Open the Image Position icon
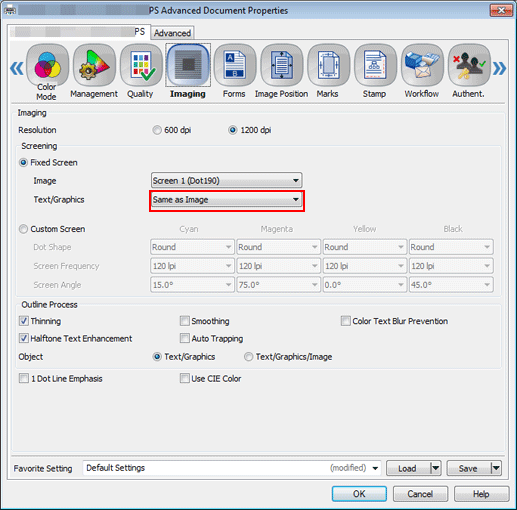The image size is (517, 510). click(x=282, y=65)
